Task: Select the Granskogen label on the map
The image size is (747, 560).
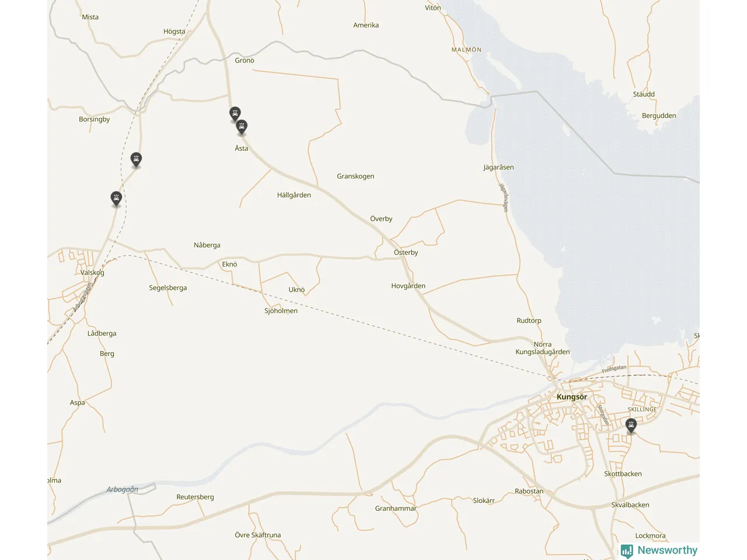Action: click(355, 176)
